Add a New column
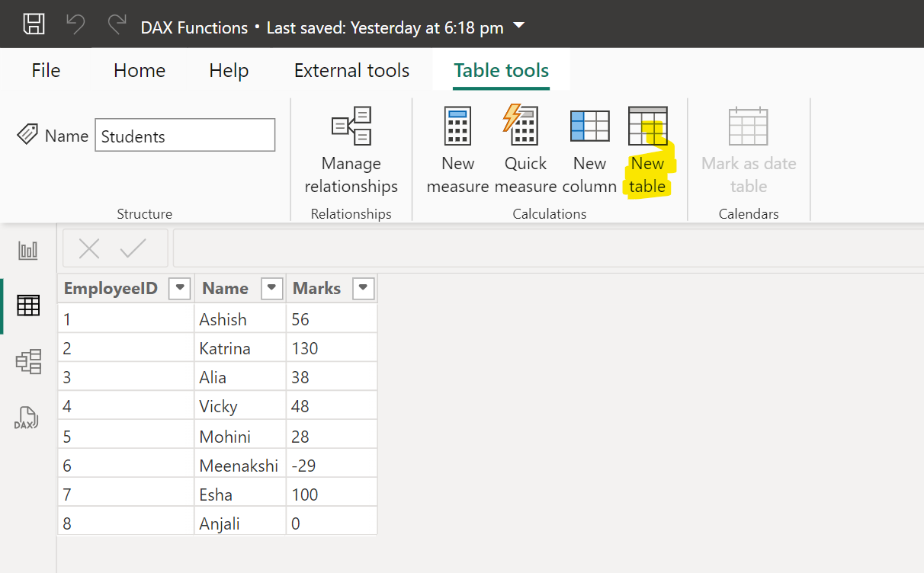 589,149
